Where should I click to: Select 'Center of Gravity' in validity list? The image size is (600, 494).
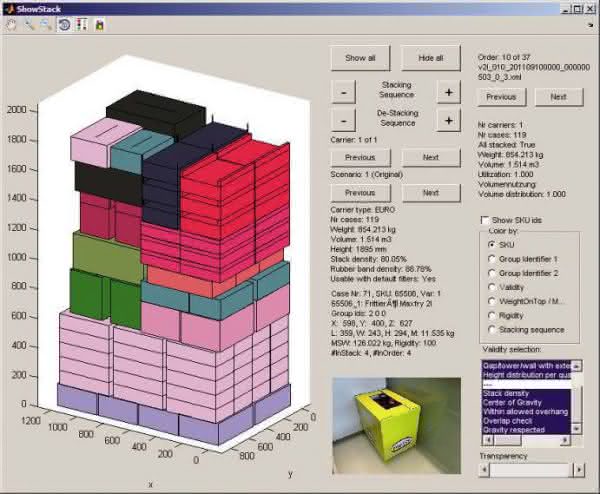pos(527,403)
